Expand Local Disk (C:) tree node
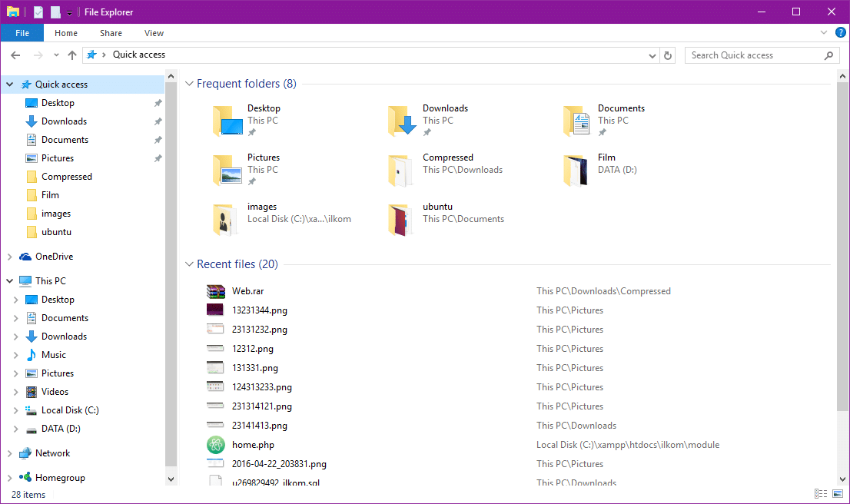850x504 pixels. click(15, 410)
